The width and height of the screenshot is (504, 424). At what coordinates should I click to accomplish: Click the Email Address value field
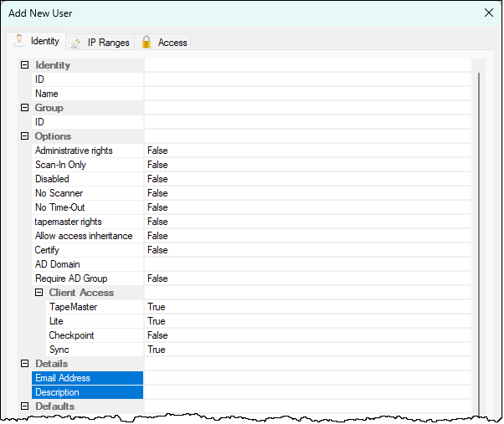point(306,378)
